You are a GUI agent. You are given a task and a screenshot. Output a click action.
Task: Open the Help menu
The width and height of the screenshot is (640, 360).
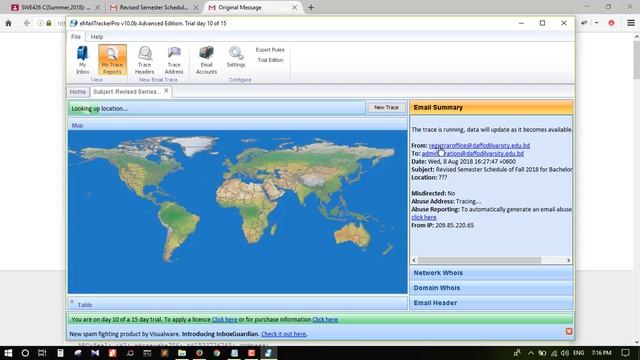point(97,37)
